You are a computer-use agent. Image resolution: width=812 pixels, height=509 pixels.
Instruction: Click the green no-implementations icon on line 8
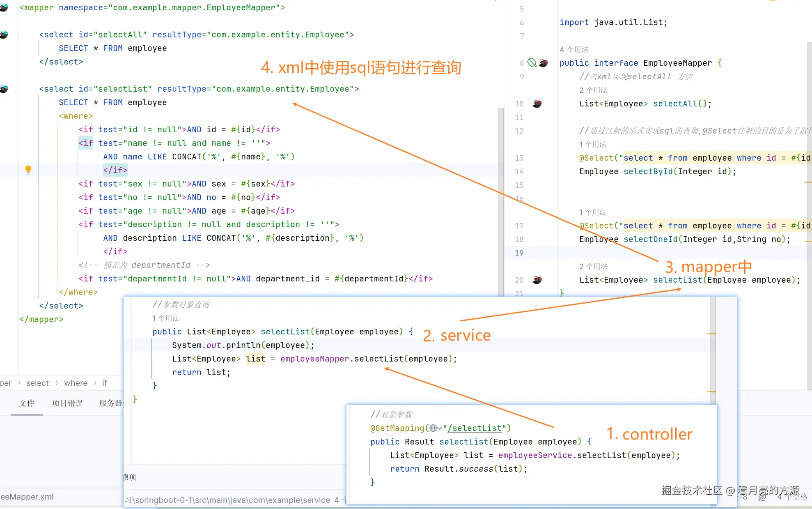(x=532, y=62)
